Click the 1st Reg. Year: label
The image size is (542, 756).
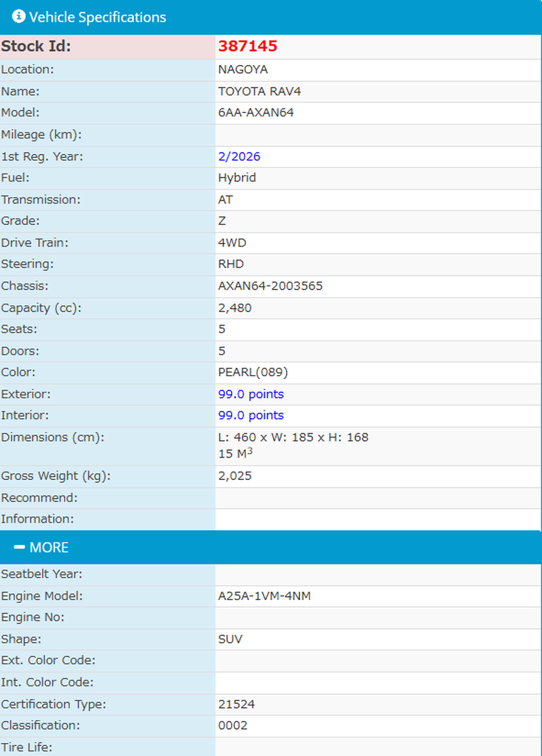[42, 157]
